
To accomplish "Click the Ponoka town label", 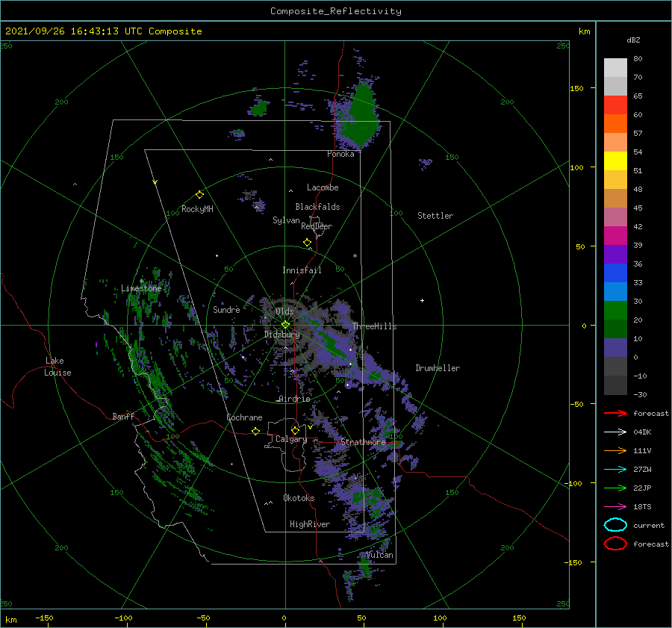I will tap(340, 154).
